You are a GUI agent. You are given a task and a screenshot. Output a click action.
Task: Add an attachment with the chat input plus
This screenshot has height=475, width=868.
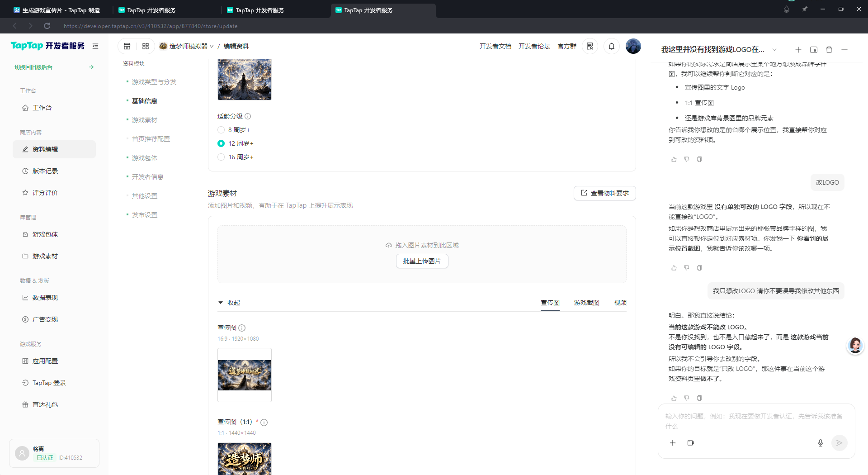(673, 443)
